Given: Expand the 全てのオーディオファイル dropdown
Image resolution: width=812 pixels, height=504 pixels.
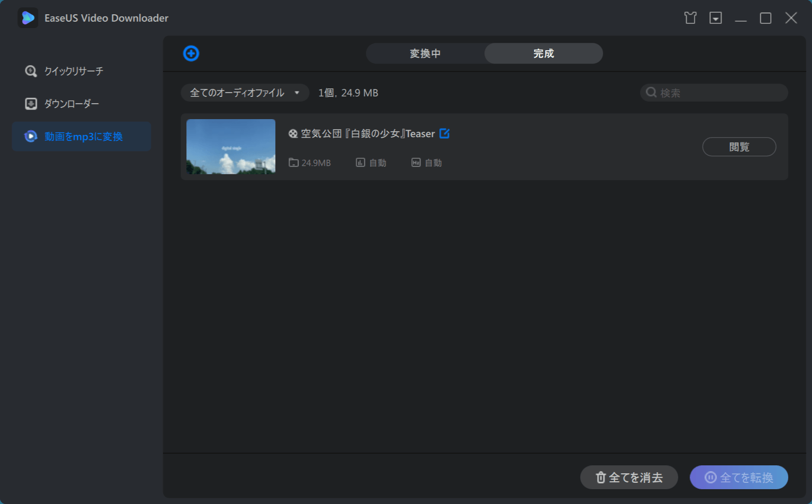Looking at the screenshot, I should pyautogui.click(x=245, y=93).
